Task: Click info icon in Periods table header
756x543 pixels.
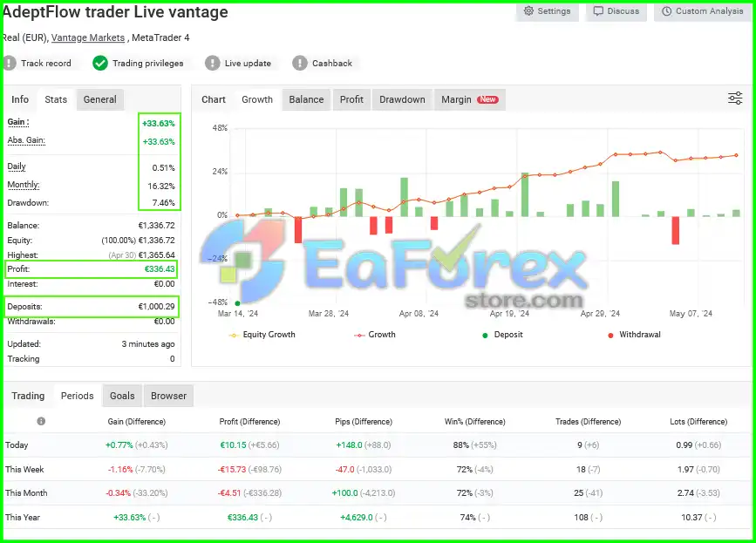Action: [x=42, y=421]
